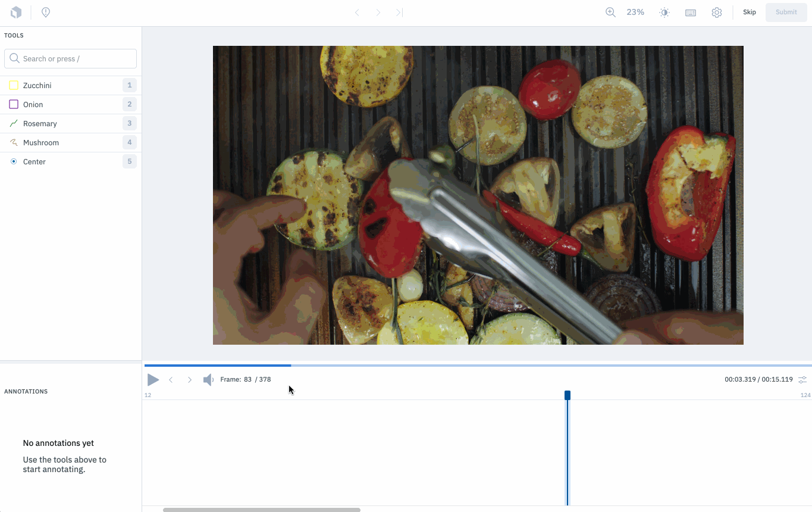The height and width of the screenshot is (512, 812).
Task: Focus the tool search field
Action: (70, 58)
